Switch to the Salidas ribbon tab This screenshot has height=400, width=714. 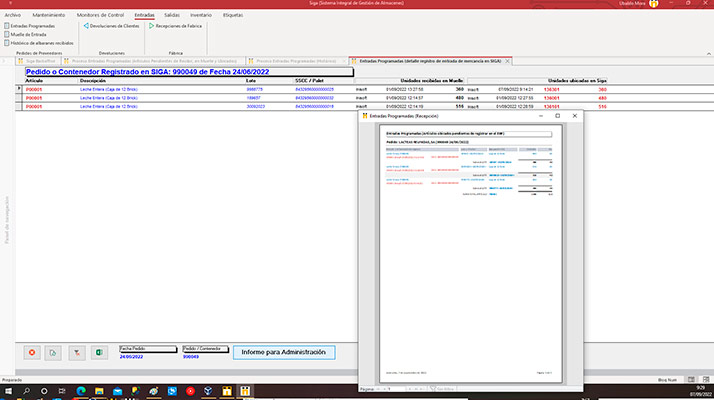point(172,15)
